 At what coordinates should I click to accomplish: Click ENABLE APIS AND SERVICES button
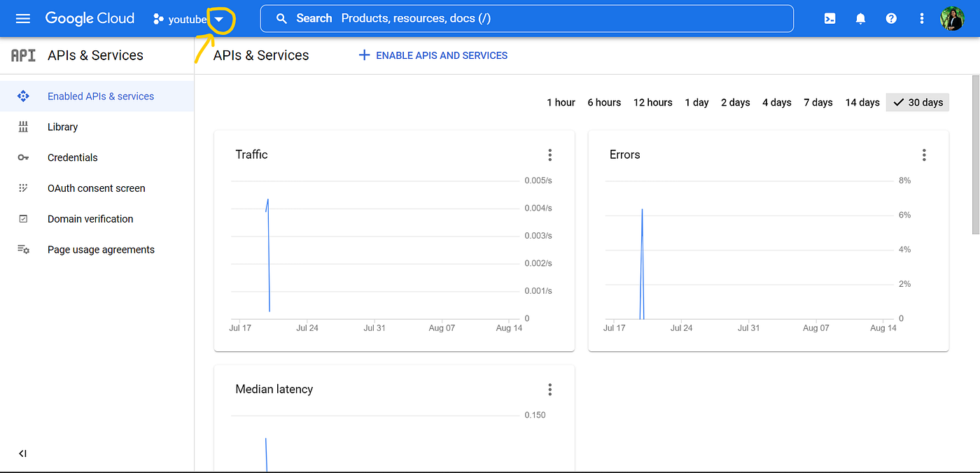click(433, 55)
